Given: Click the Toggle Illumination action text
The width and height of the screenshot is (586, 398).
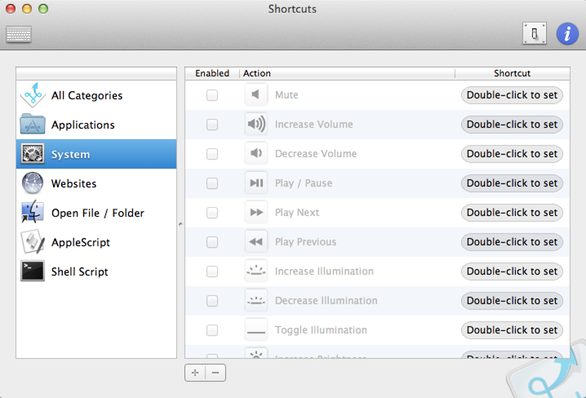Looking at the screenshot, I should pyautogui.click(x=321, y=330).
